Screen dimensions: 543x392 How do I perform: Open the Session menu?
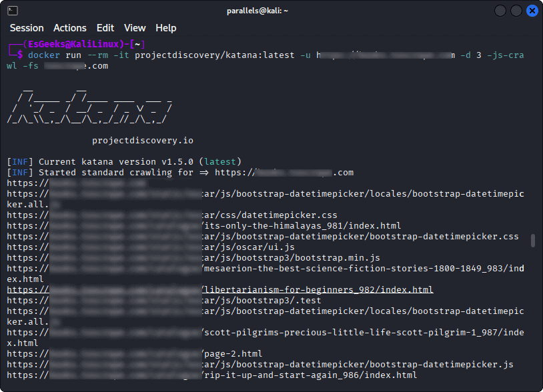click(x=27, y=28)
